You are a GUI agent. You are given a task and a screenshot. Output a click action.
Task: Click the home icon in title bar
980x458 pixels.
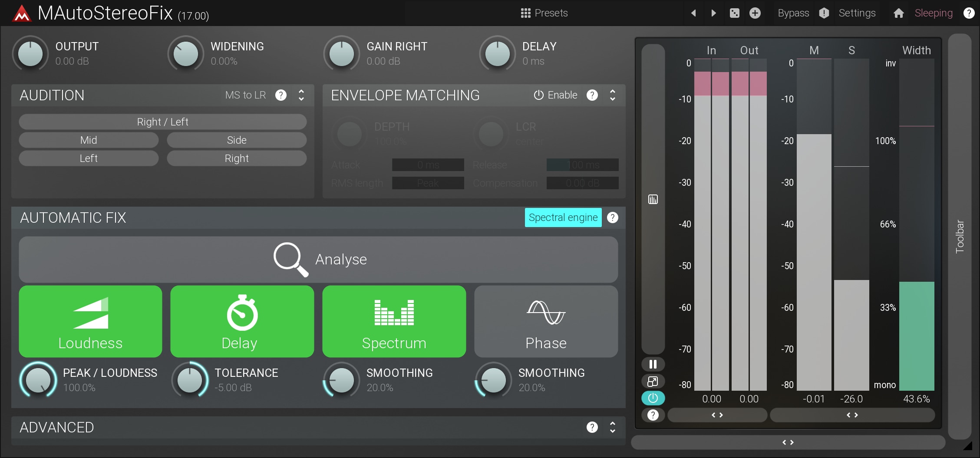click(x=898, y=13)
